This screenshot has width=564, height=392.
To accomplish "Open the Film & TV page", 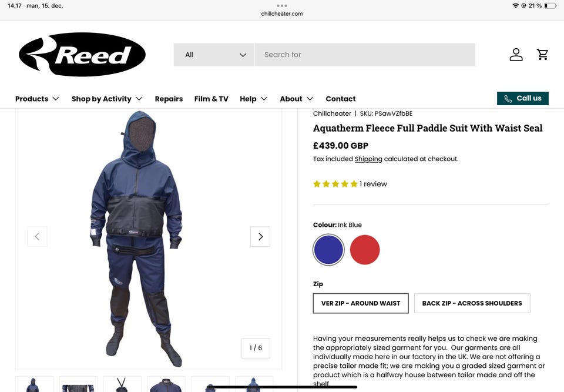I will click(211, 99).
